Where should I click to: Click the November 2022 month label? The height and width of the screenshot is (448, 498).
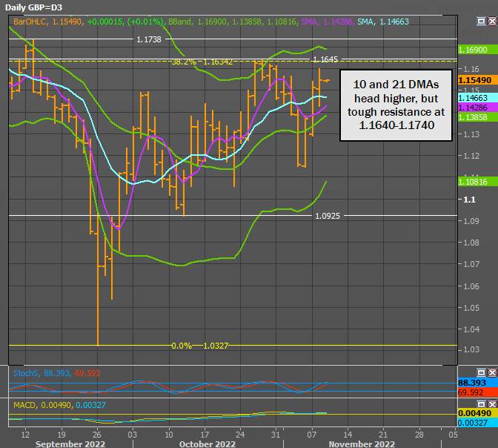click(x=362, y=444)
